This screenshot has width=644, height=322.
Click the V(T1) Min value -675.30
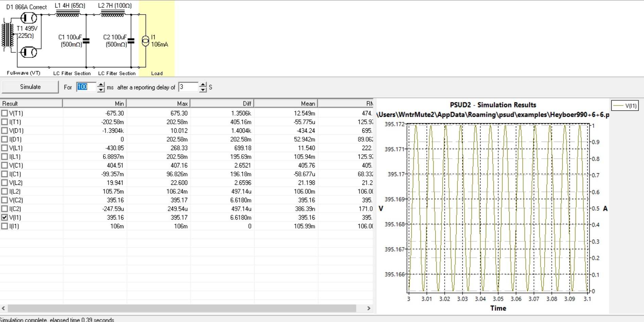coord(115,113)
